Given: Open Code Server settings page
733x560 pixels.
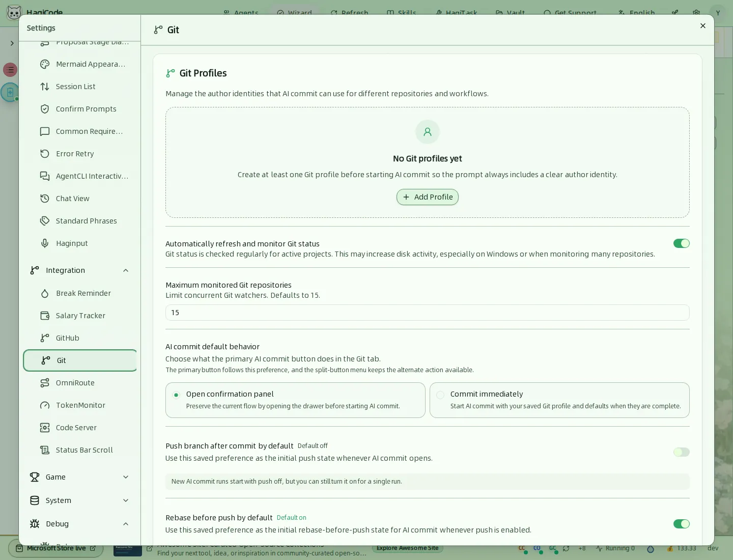Looking at the screenshot, I should click(80, 428).
